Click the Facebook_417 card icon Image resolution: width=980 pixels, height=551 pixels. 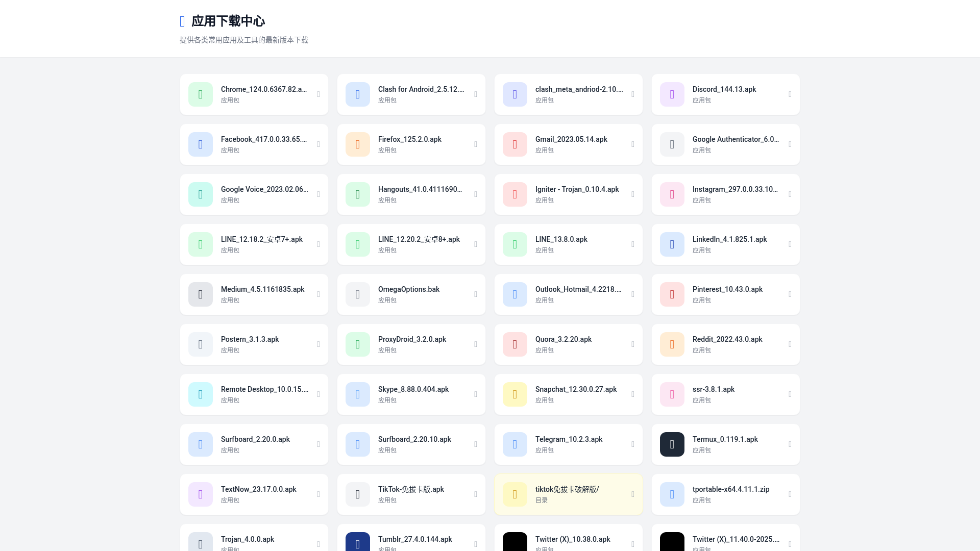201,144
